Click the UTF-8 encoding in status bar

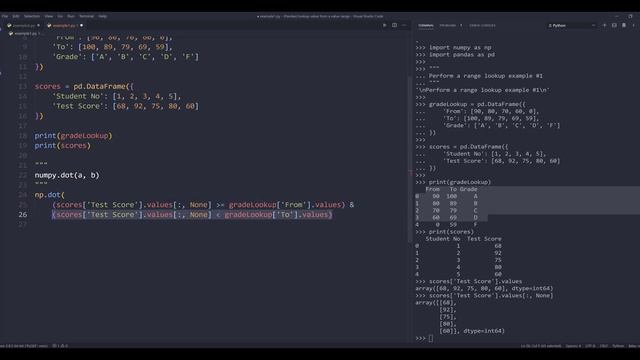click(590, 346)
